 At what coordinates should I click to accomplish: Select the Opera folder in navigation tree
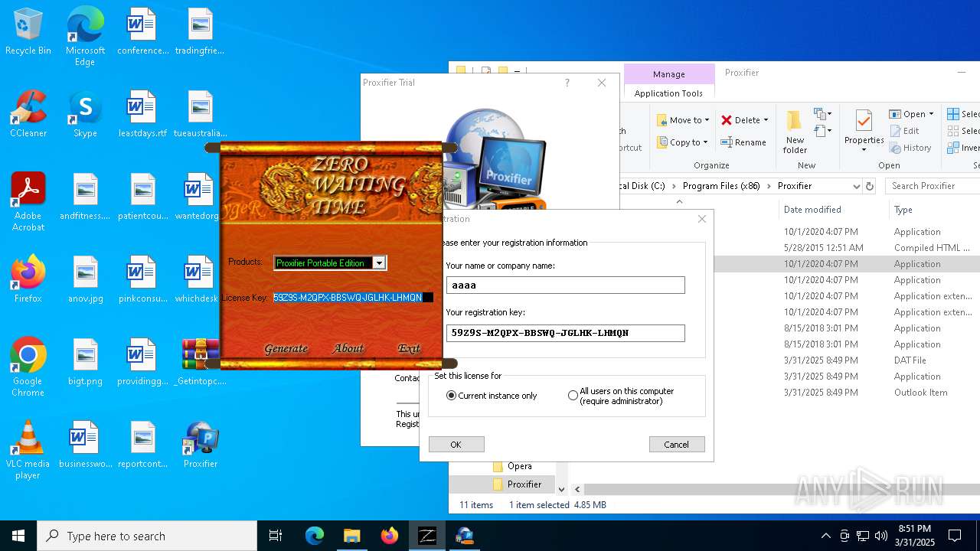click(x=519, y=466)
